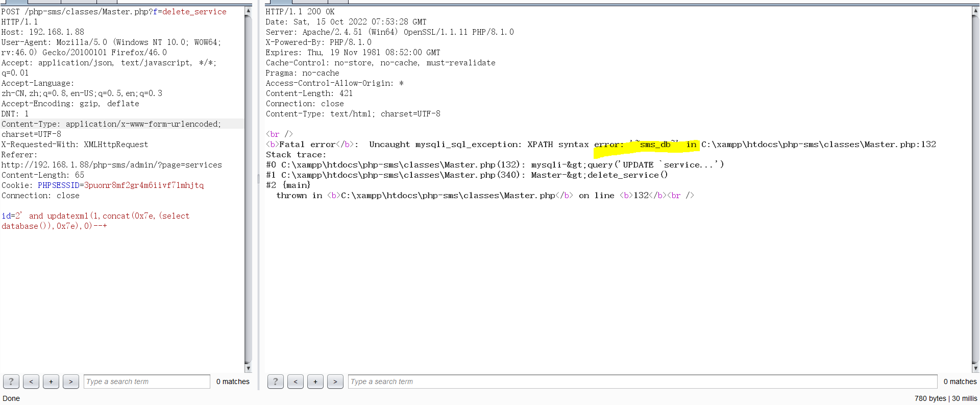The height and width of the screenshot is (405, 980).
Task: Click the response pane help question-mark button
Action: tap(276, 382)
